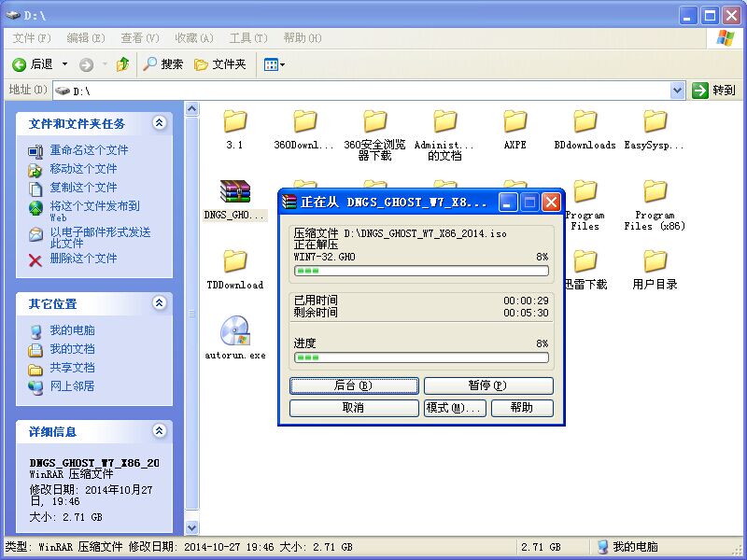This screenshot has width=747, height=560.
Task: Click the 我的电脑 icon in the status bar tray
Action: 603,546
